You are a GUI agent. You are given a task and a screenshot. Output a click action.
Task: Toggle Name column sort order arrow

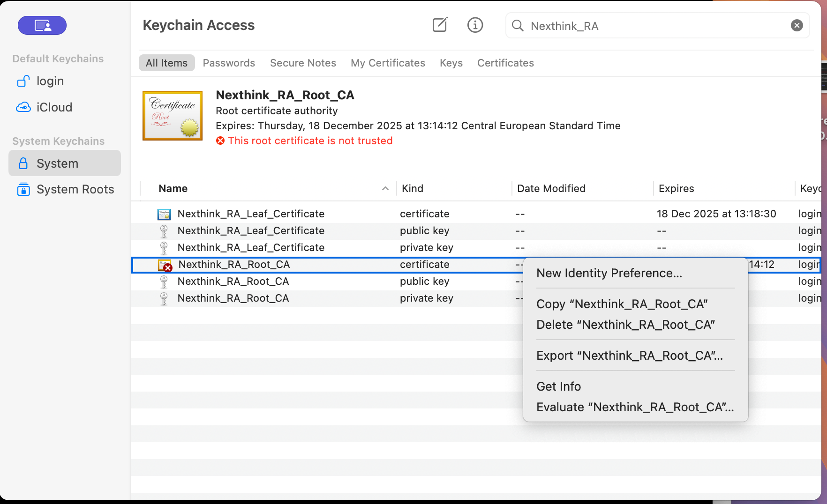[x=385, y=188]
